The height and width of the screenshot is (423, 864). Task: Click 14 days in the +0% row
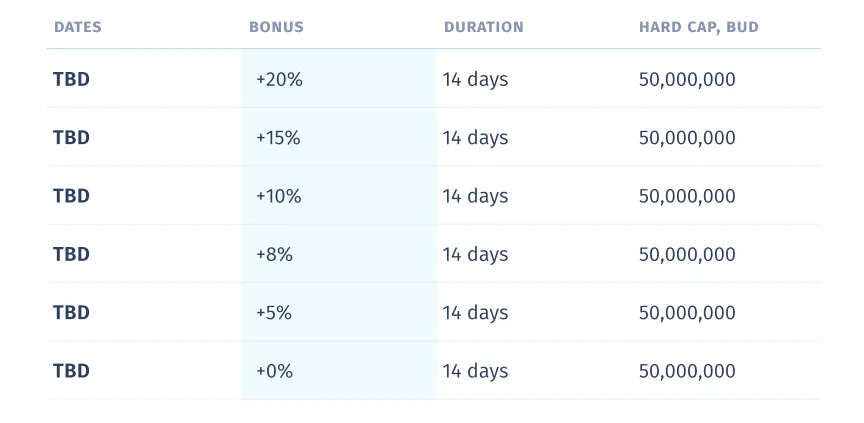(x=476, y=371)
